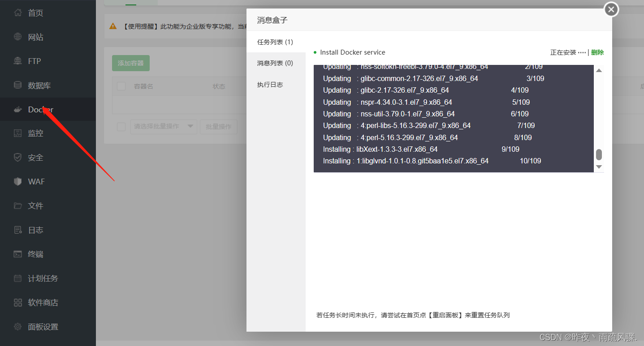644x346 pixels.
Task: Click the globe icon beside 网站
Action: (x=18, y=37)
